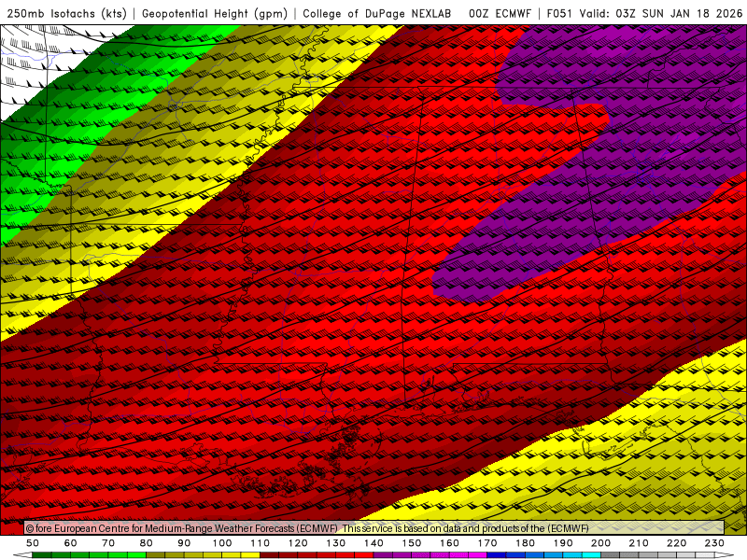Click the dark blue swatch just right of 170
Image resolution: width=747 pixels, height=560 pixels.
(497, 555)
